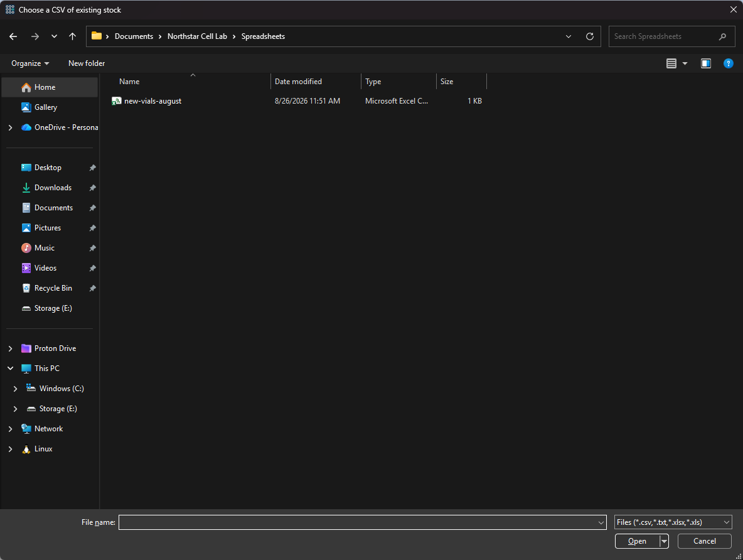Collapse the This PC node
743x560 pixels.
click(11, 369)
